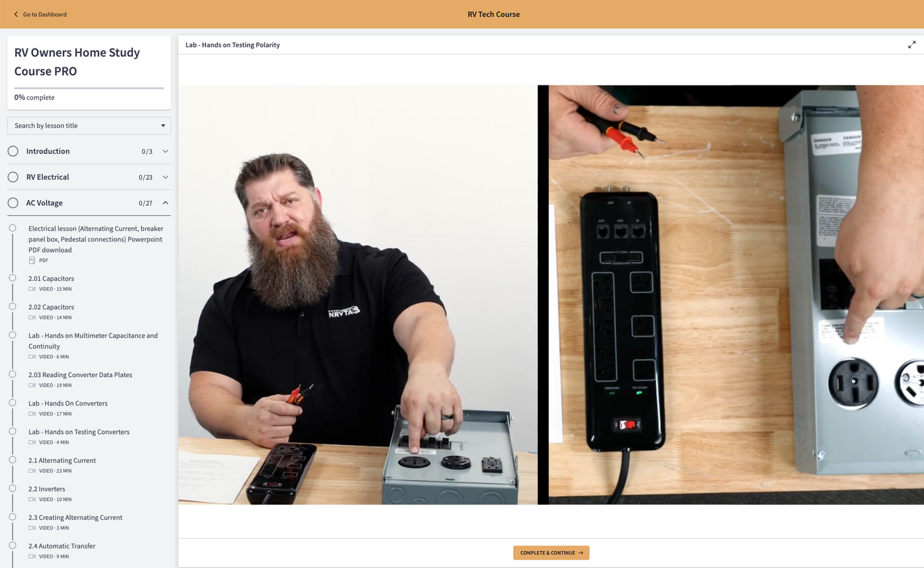
Task: Expand the Introduction section chevron
Action: pos(165,151)
